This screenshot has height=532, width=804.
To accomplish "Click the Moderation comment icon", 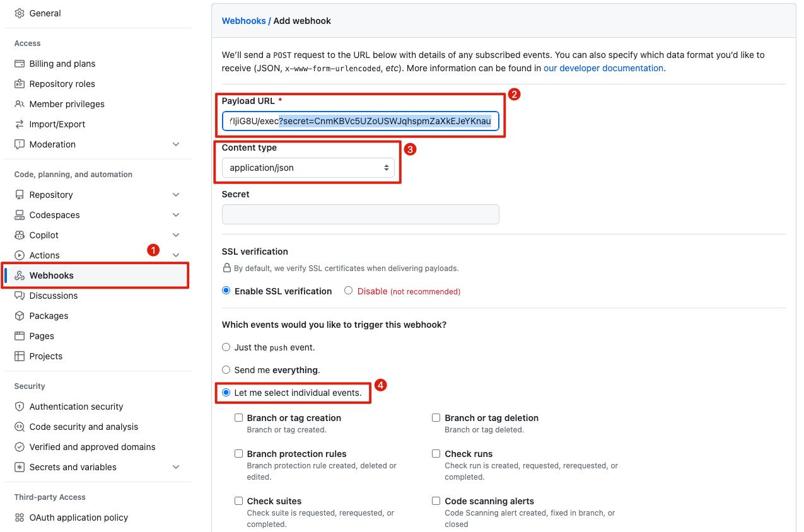I will point(19,144).
